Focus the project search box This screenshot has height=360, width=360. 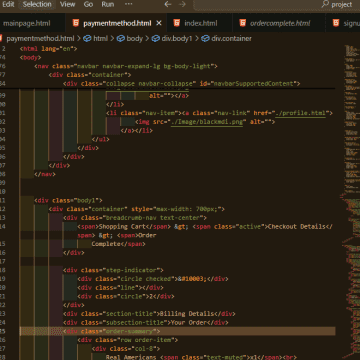(277, 5)
